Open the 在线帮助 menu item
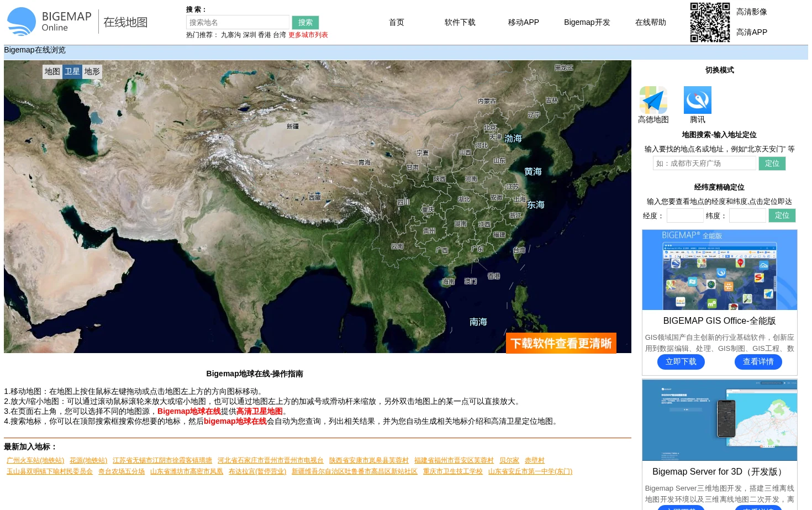Screen dimensions: 812x510 pos(651,22)
